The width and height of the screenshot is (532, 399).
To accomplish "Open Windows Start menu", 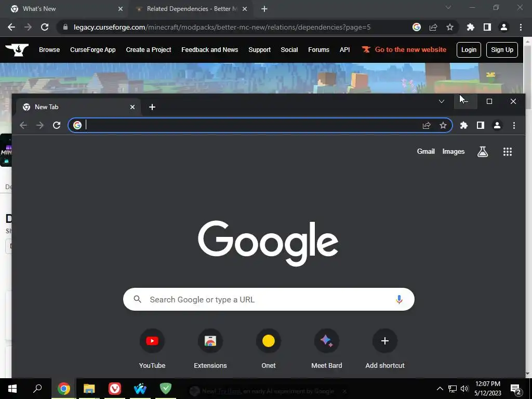I will (12, 389).
